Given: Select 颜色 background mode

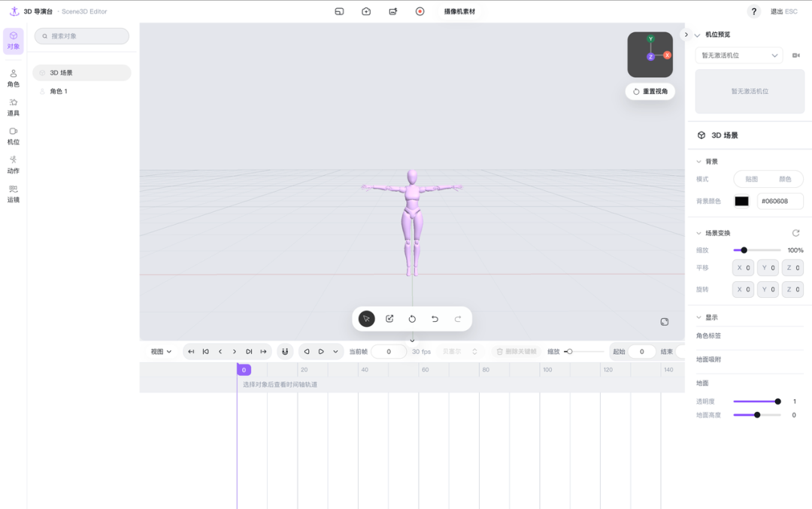Looking at the screenshot, I should pyautogui.click(x=785, y=179).
